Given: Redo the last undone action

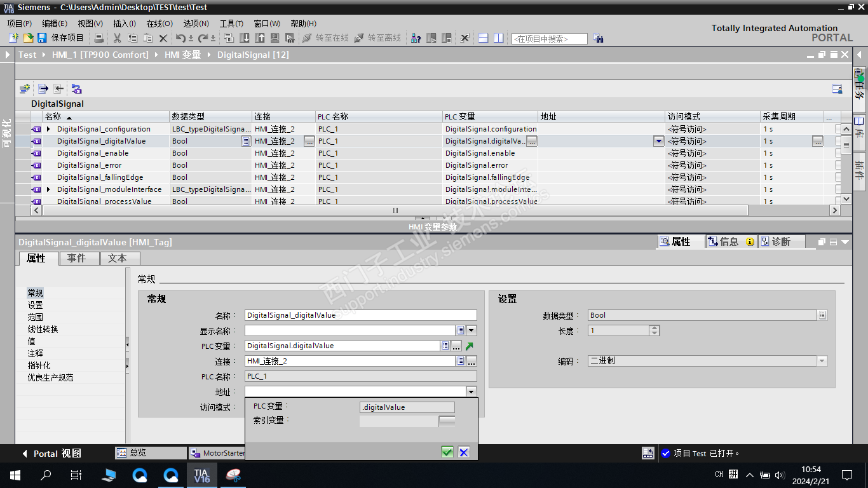Looking at the screenshot, I should (x=203, y=38).
